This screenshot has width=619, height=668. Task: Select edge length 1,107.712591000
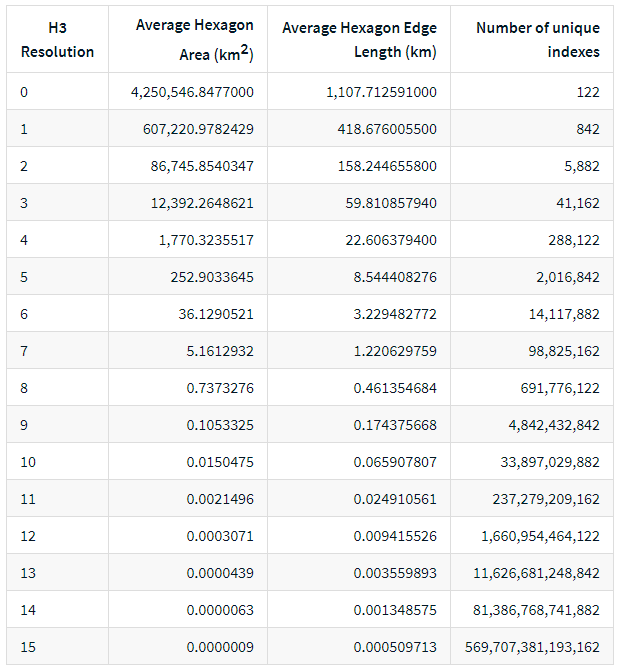click(381, 92)
